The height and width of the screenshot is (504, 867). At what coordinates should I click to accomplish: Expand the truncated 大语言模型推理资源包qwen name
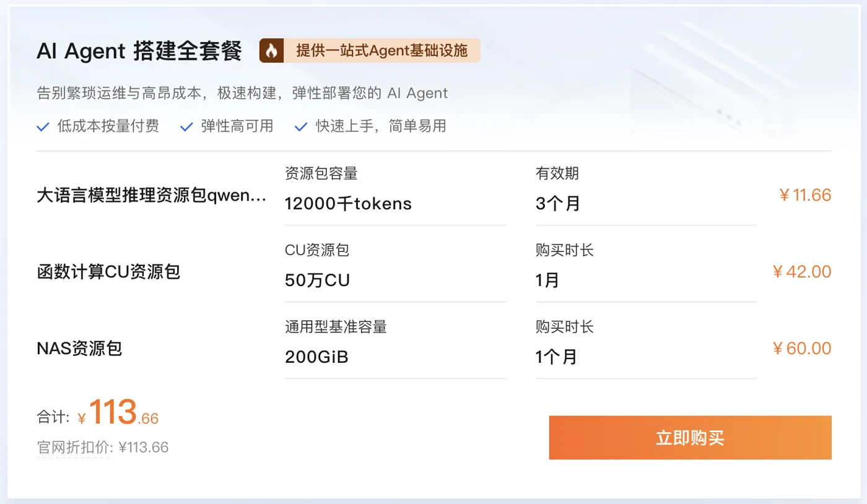[150, 195]
